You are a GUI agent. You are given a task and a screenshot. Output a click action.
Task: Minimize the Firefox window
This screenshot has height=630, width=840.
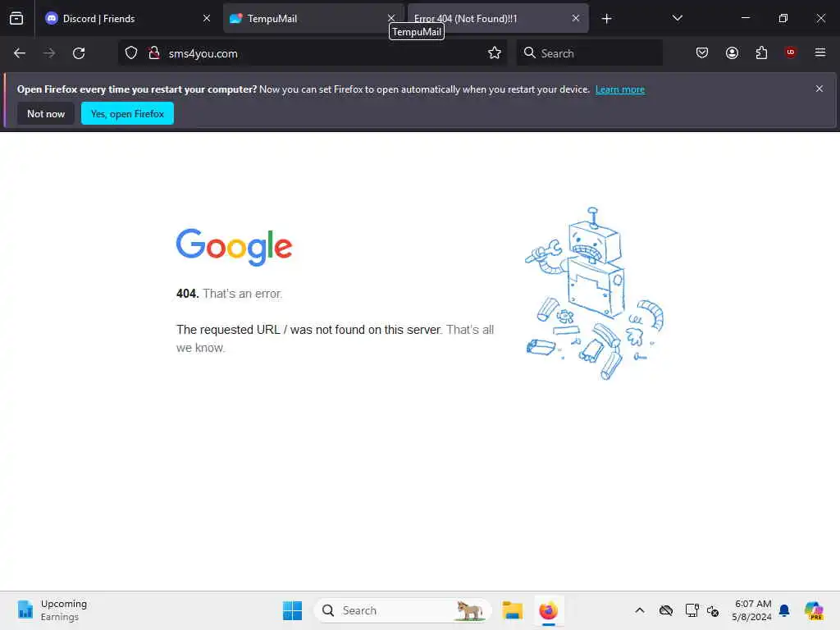[x=745, y=18]
